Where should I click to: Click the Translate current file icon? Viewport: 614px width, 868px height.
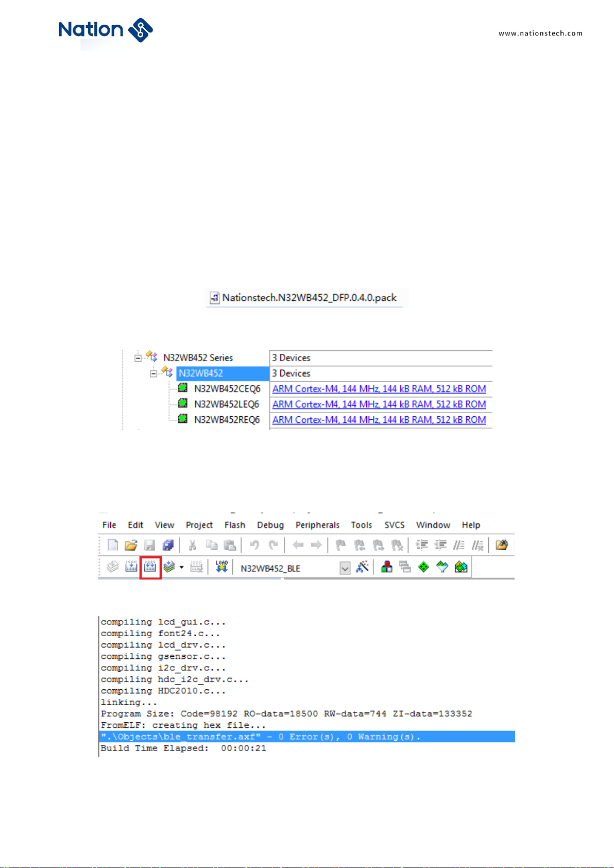pos(112,567)
